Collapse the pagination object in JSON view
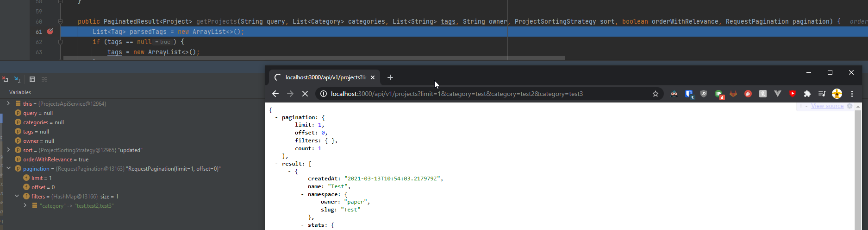 pos(276,117)
